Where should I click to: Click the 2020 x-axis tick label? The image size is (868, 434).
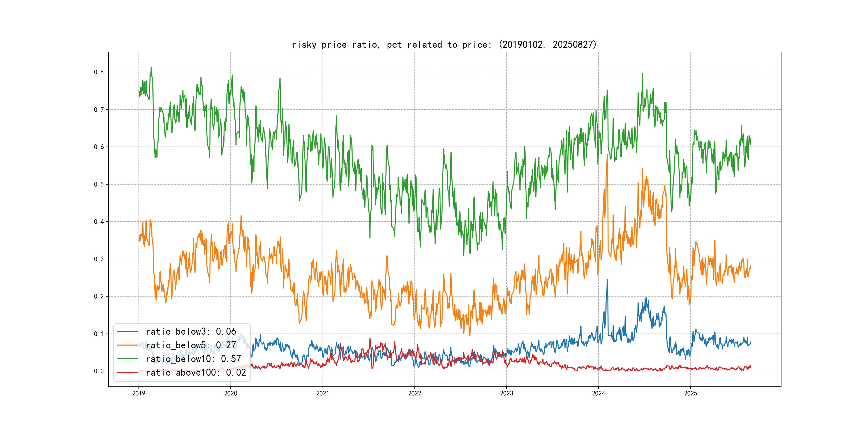point(230,393)
